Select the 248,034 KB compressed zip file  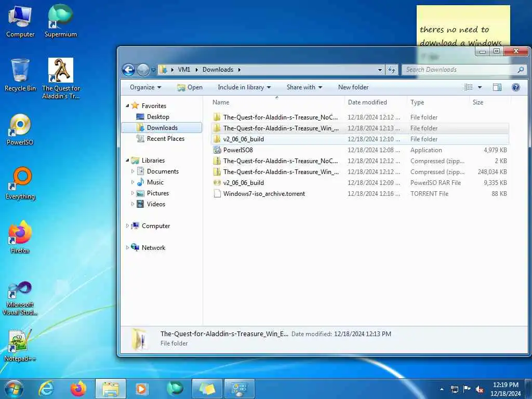pyautogui.click(x=360, y=172)
